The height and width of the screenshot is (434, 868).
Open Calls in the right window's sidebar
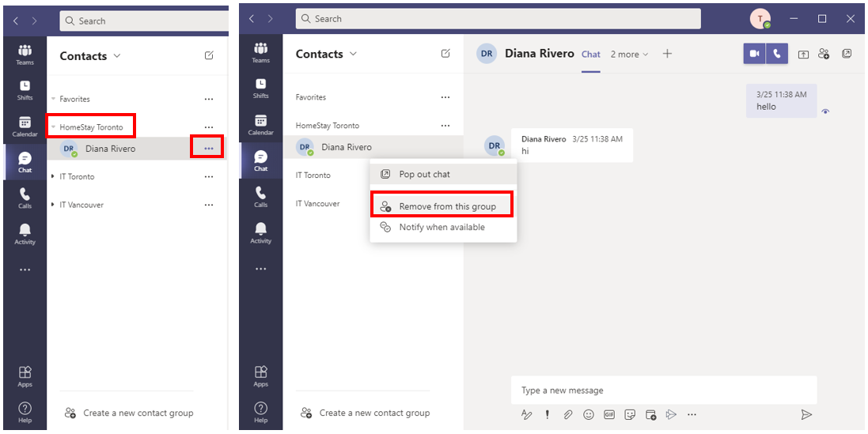[x=261, y=197]
